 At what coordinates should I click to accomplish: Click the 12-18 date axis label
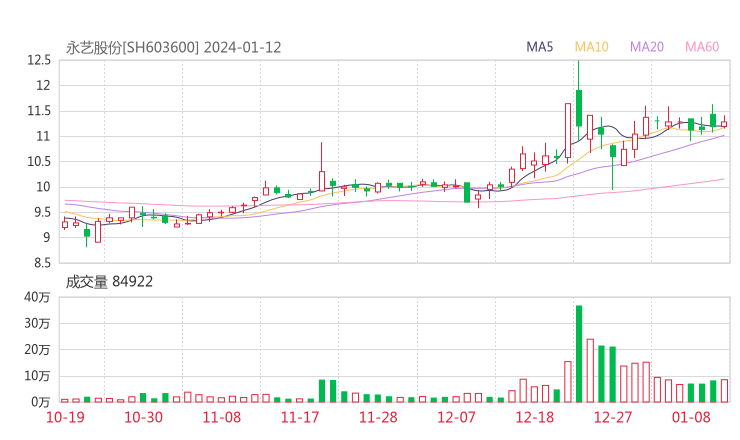point(534,417)
